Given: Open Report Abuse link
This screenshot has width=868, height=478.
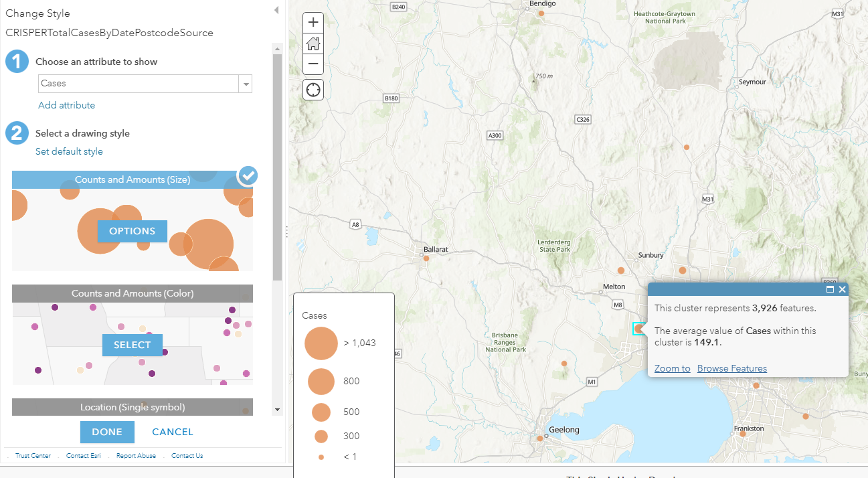Looking at the screenshot, I should [136, 456].
